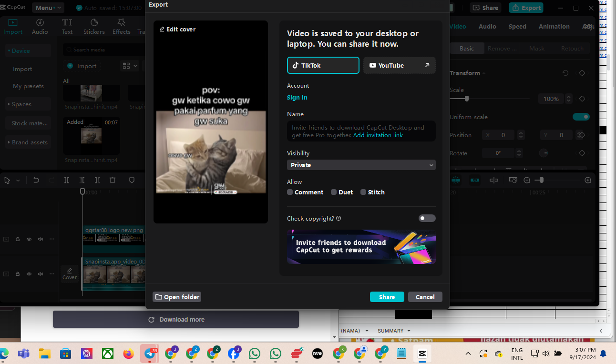Switch to the Audio tab in the media toolbar
Screen dimensions: 616x364
point(40,26)
